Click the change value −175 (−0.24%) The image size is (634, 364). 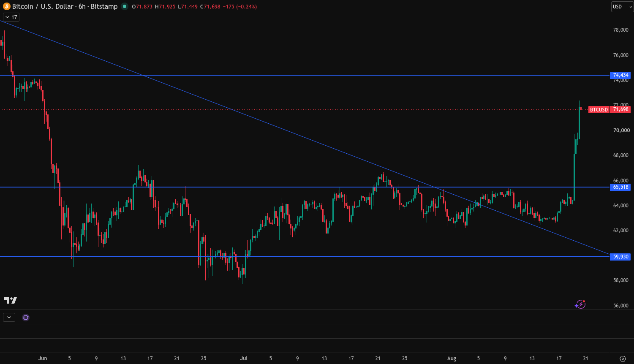[x=239, y=7]
